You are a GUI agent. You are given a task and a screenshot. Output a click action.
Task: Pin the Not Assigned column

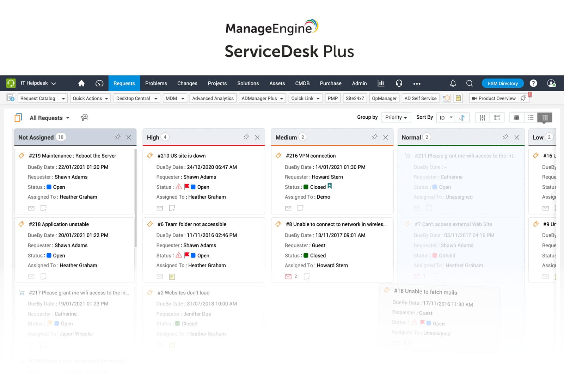point(118,137)
